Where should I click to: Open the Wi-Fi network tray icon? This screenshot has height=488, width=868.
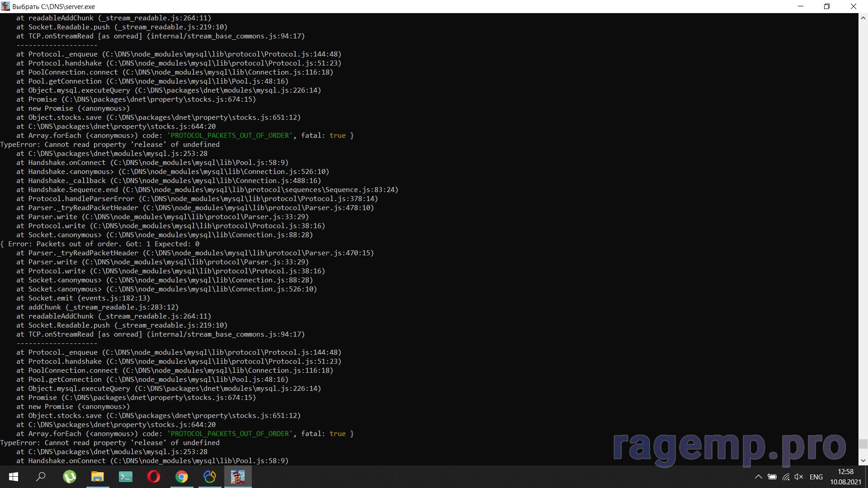(x=786, y=477)
